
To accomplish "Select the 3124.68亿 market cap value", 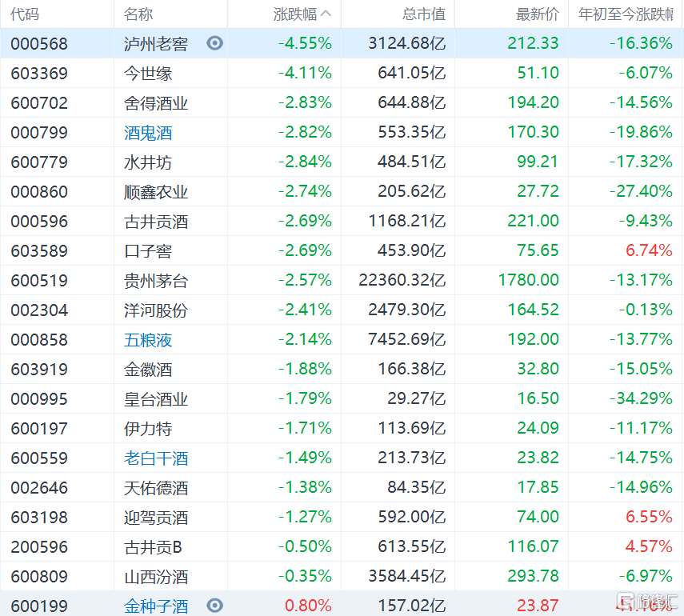I will [x=407, y=43].
